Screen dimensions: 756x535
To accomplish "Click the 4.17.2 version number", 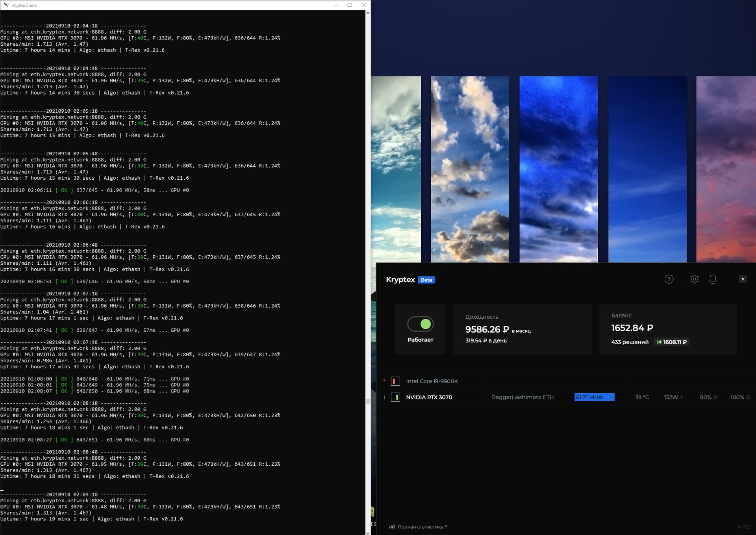I will pos(743,527).
